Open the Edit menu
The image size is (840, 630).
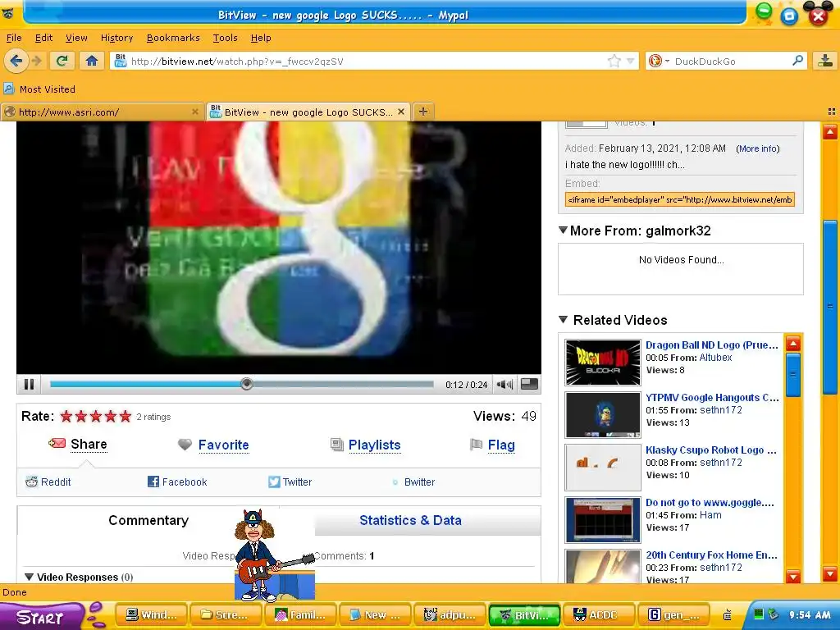(x=44, y=38)
